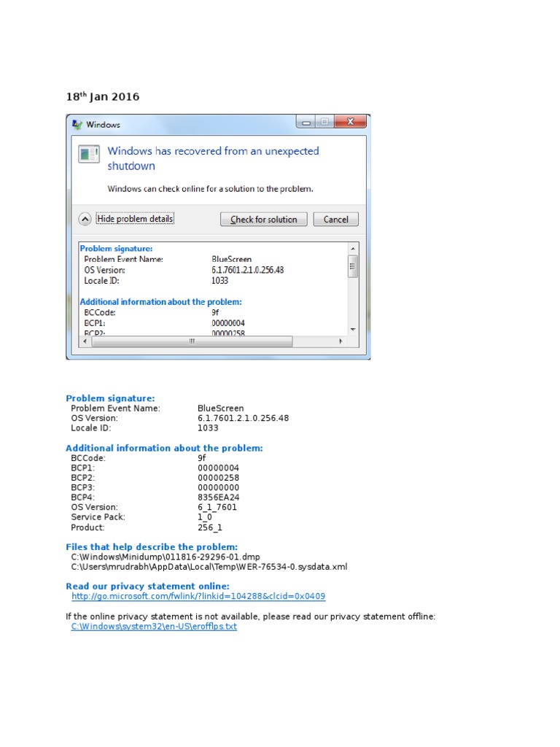The image size is (560, 747).
Task: Click '1033' Locale ID value in the dialog
Action: tap(219, 281)
